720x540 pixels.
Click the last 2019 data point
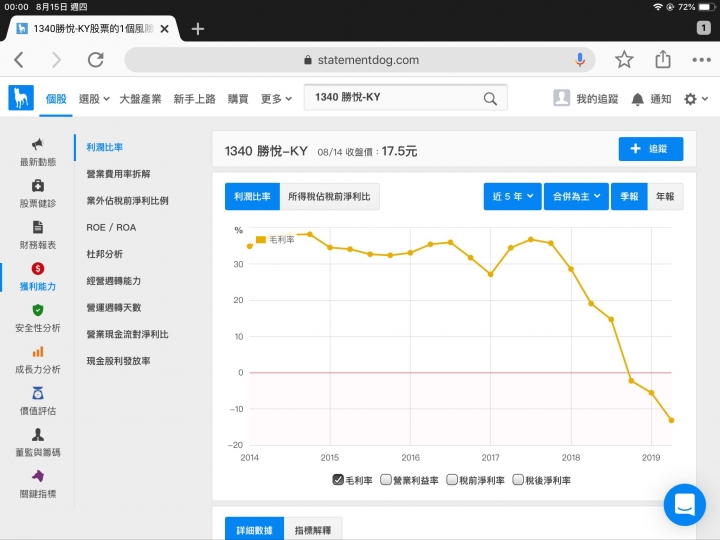click(671, 420)
